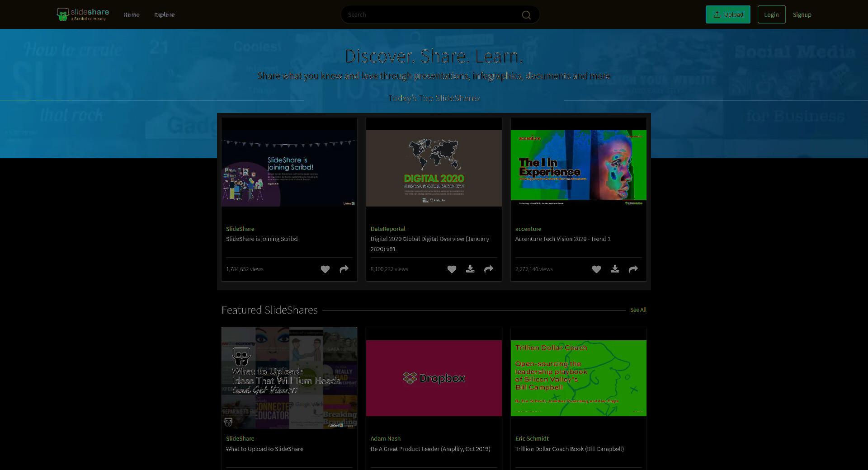The image size is (868, 470).
Task: Download the Digital 2020 Global Digital Overview slides
Action: click(x=470, y=269)
